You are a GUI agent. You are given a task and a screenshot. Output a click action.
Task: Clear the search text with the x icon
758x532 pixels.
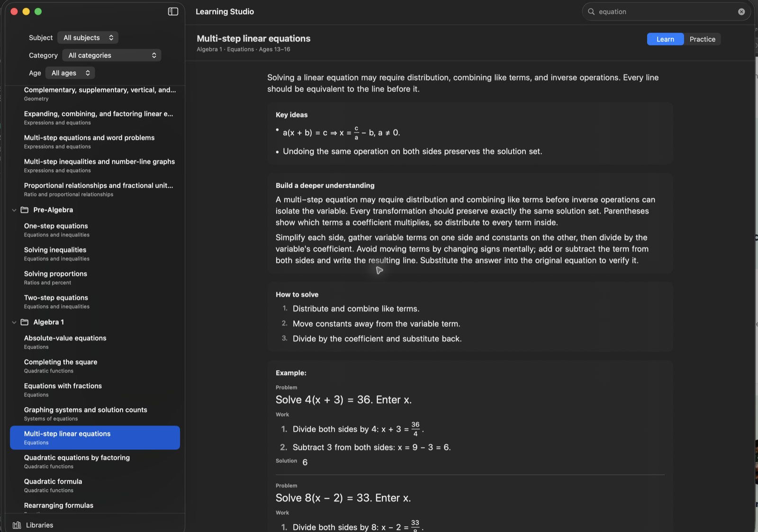(741, 12)
